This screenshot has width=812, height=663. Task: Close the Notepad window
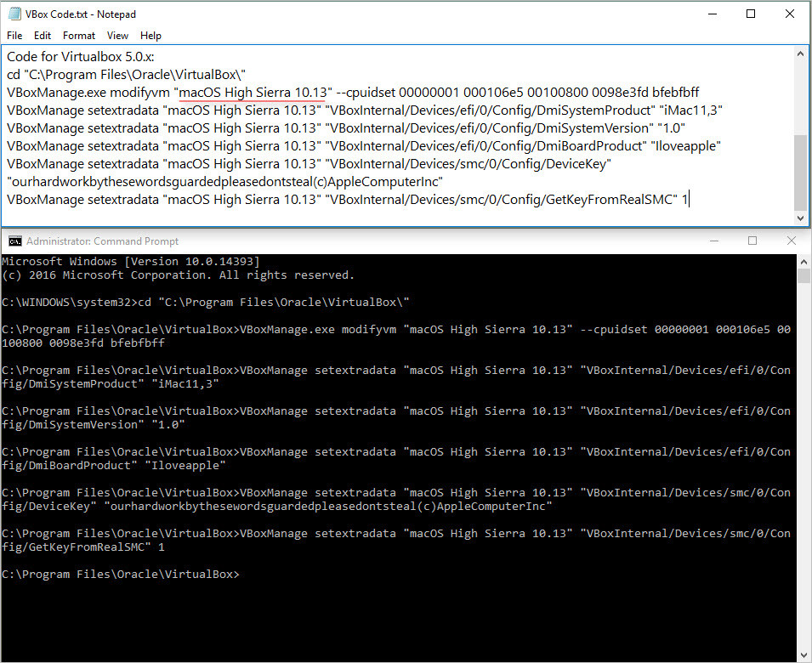(790, 14)
